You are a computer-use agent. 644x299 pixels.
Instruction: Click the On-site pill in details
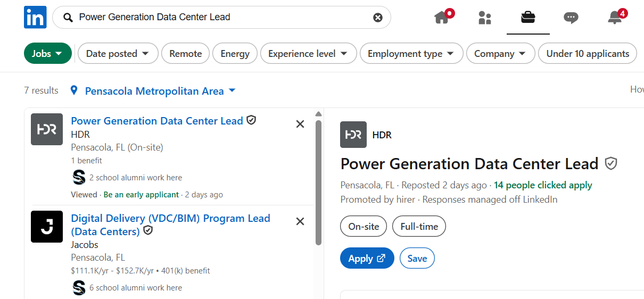364,226
